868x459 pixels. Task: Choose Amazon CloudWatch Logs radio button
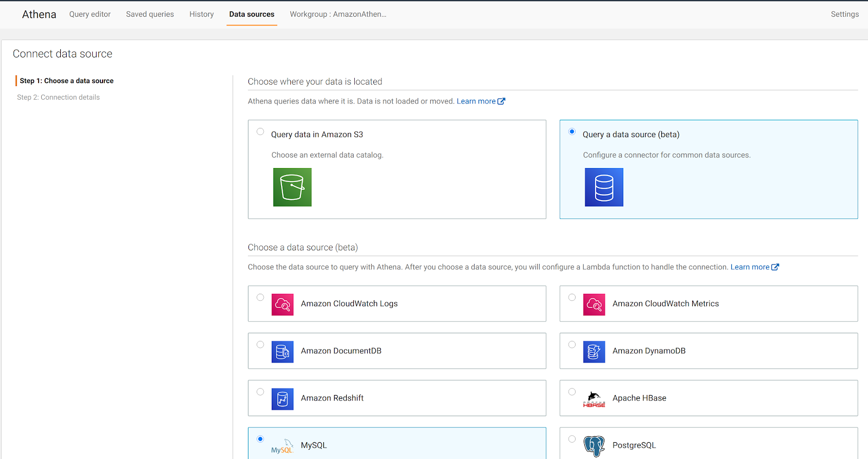point(260,298)
